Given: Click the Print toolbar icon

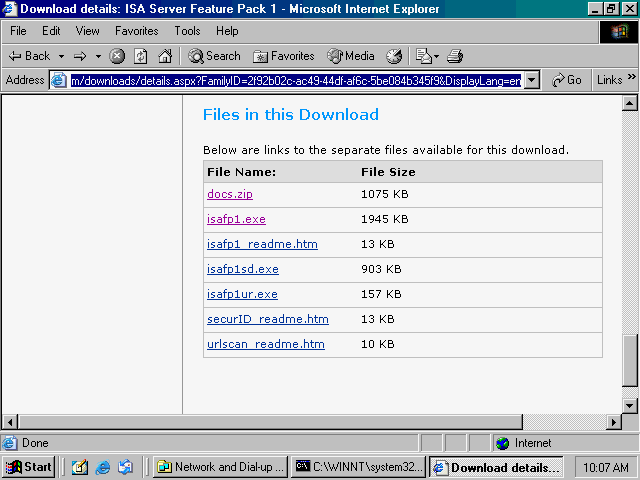Looking at the screenshot, I should coord(455,56).
